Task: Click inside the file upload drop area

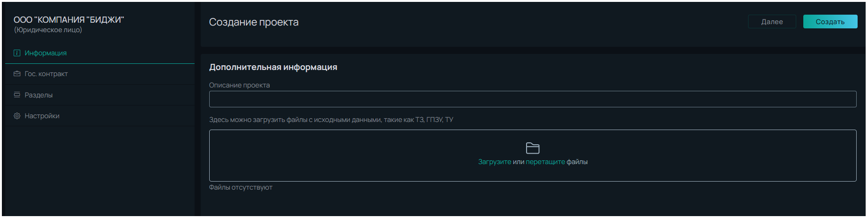Action: coord(533,156)
